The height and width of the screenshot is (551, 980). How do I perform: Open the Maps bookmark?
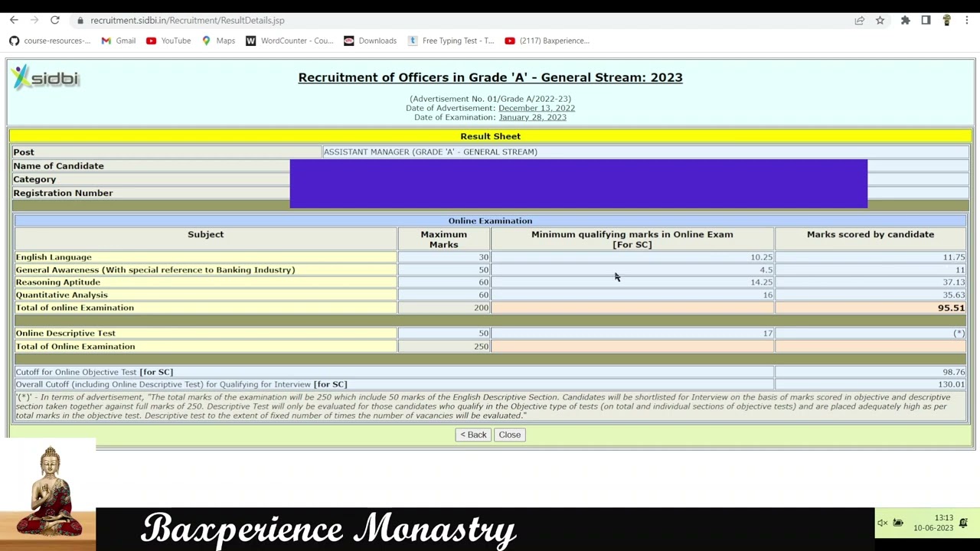218,41
